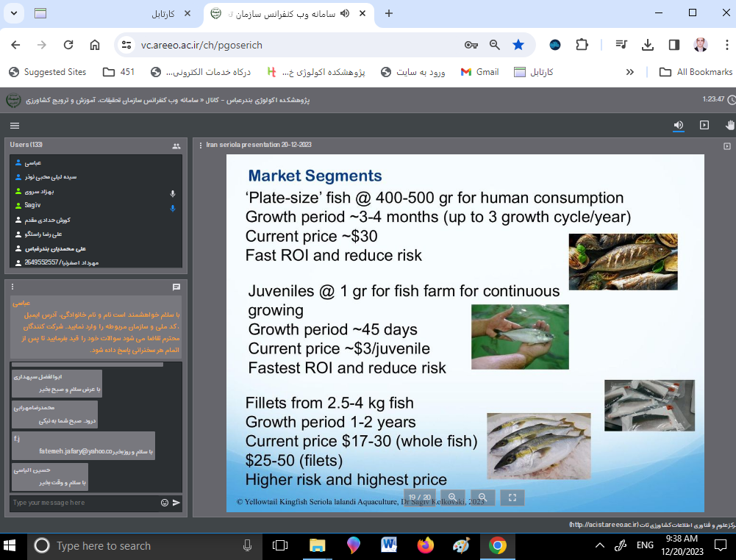
Task: Open the presentation panel three-dot menu
Action: pos(201,145)
